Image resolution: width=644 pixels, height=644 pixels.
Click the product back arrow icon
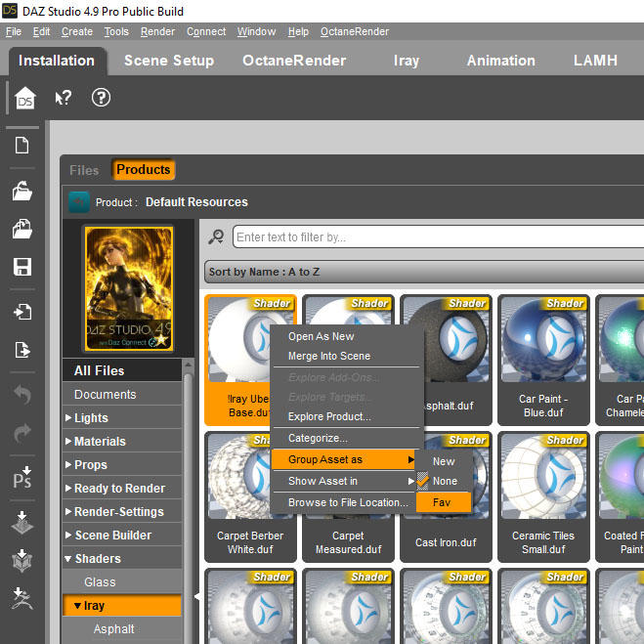[x=79, y=202]
